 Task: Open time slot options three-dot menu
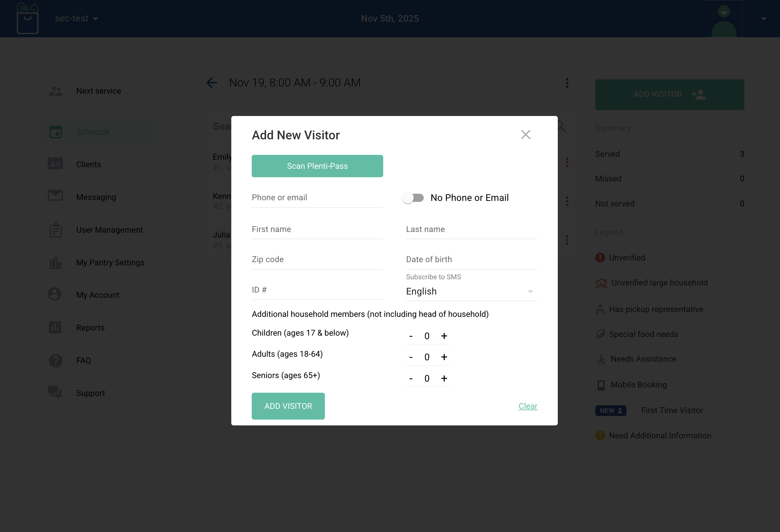tap(567, 83)
